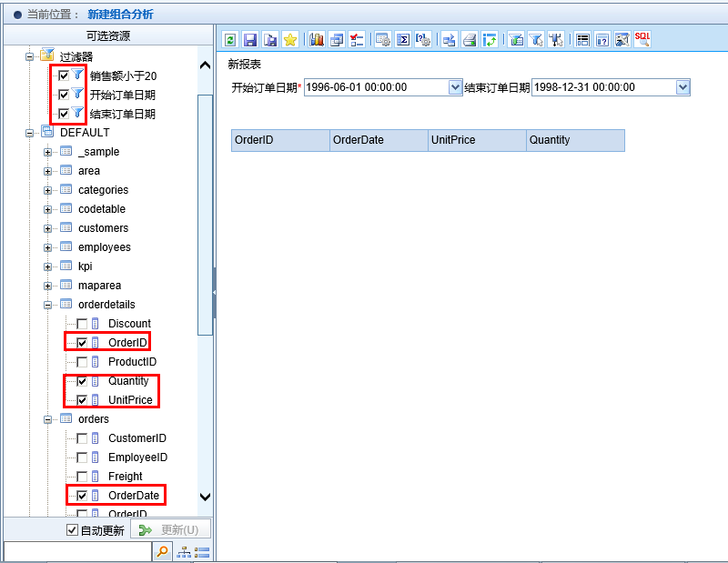This screenshot has width=728, height=563.
Task: Click the resource search input field
Action: click(x=78, y=552)
